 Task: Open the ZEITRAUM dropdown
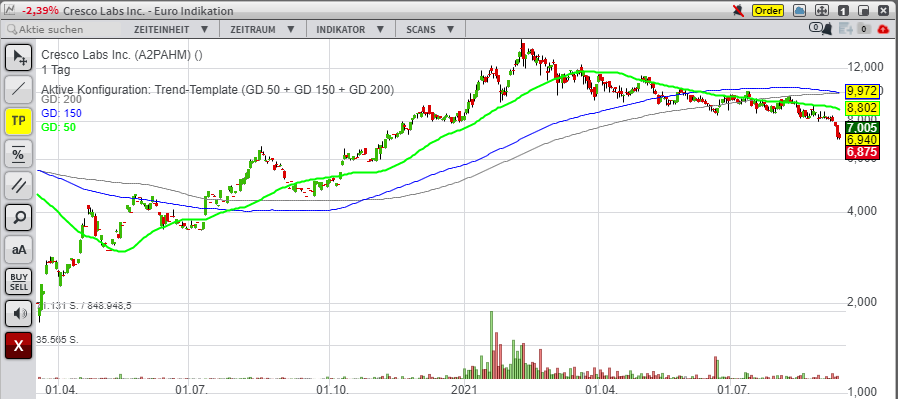tap(262, 29)
